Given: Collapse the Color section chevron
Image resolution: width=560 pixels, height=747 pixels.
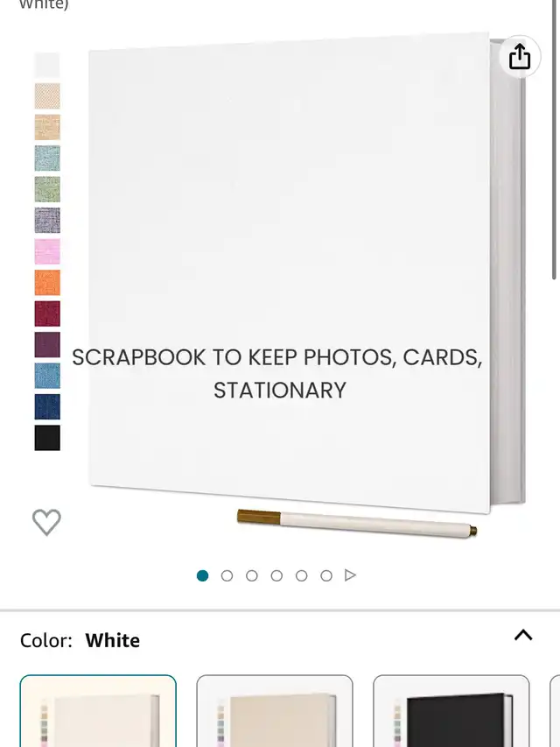Looking at the screenshot, I should point(523,635).
